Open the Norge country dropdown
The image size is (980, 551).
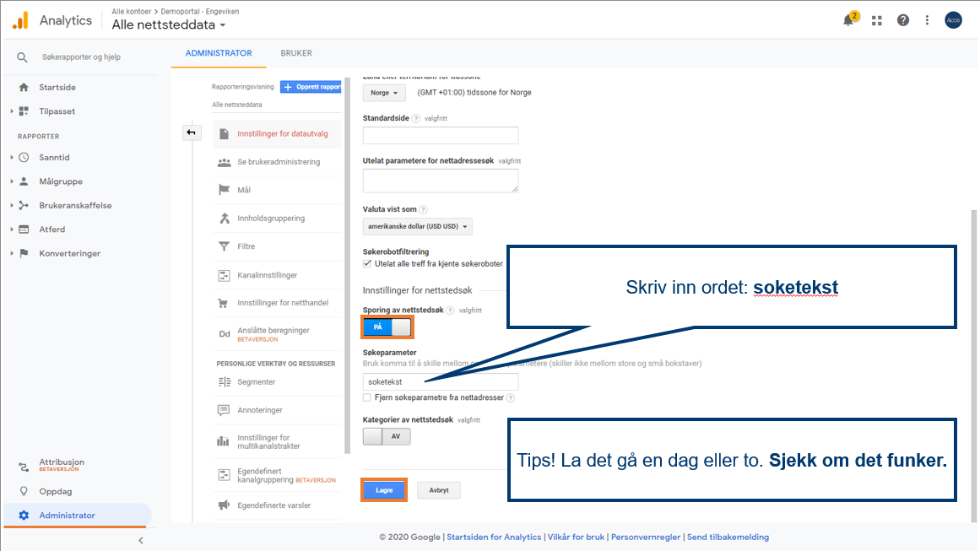(x=384, y=93)
